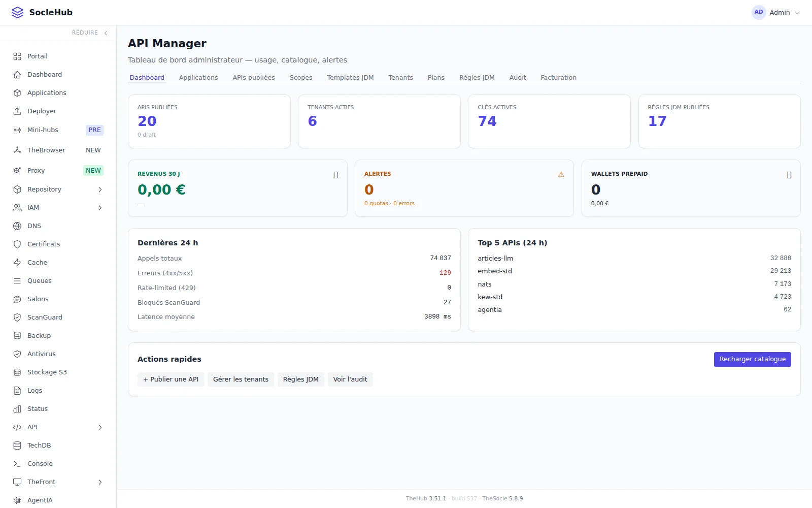Viewport: 812px width, 508px height.
Task: Open Console terminal icon
Action: click(17, 464)
